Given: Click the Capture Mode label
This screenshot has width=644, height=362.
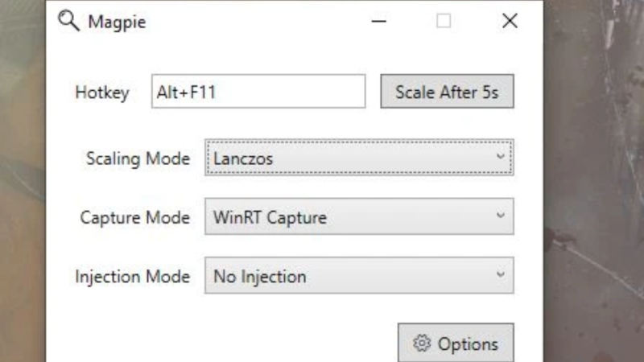Looking at the screenshot, I should pos(134,217).
